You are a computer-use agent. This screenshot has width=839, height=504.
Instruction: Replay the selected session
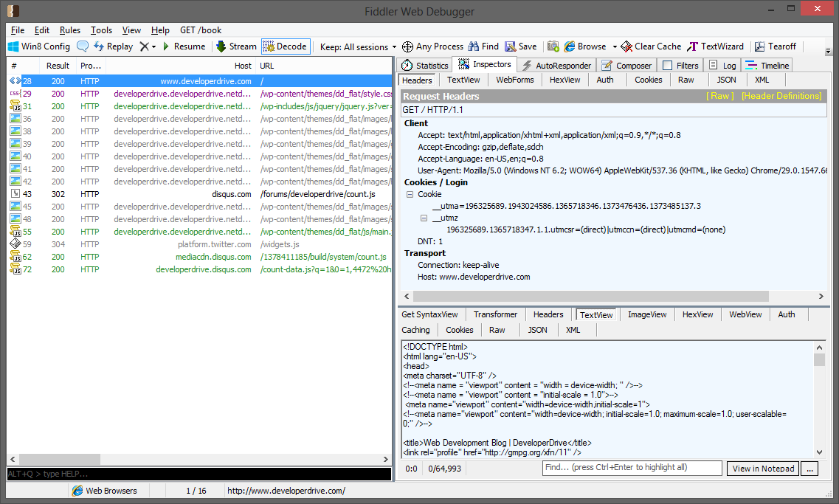pos(113,46)
